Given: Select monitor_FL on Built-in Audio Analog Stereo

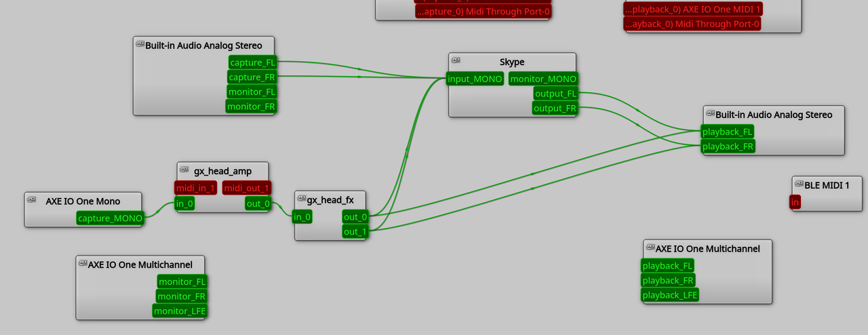Looking at the screenshot, I should [x=252, y=92].
